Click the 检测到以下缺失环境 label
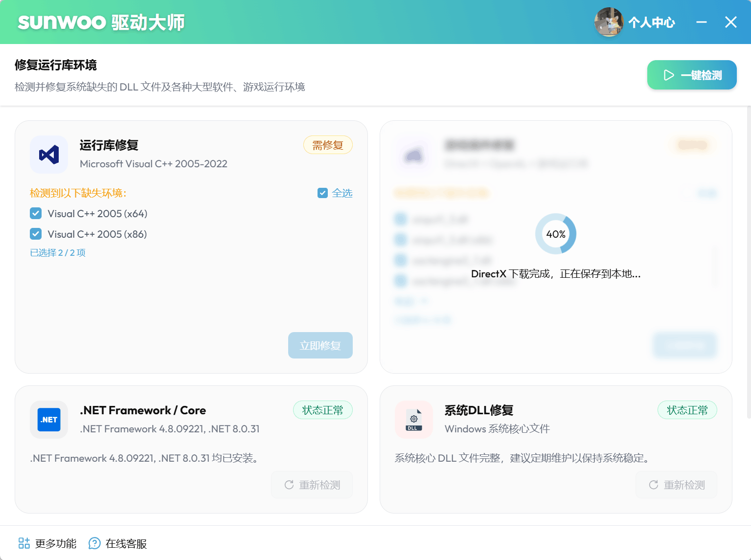 click(x=78, y=193)
